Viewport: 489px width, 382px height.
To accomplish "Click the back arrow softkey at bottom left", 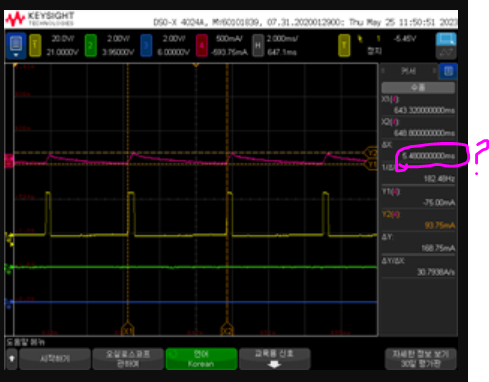I will pyautogui.click(x=12, y=359).
